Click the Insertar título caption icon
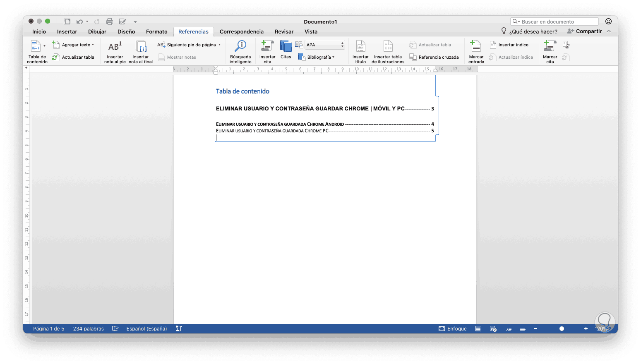This screenshot has width=641, height=364. 360,46
